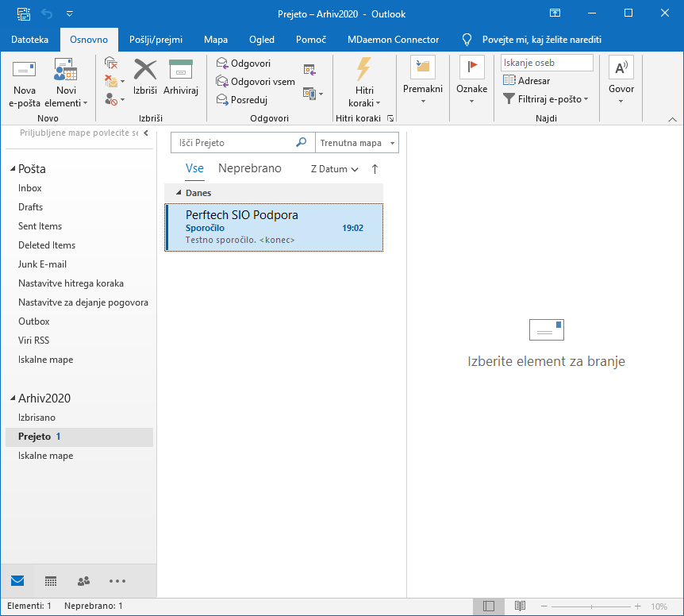Switch to reading view in status bar
The height and width of the screenshot is (616, 684).
click(520, 606)
